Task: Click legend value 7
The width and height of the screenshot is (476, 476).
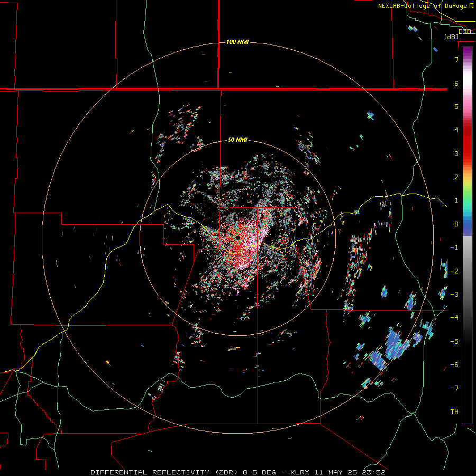Action: pos(456,59)
